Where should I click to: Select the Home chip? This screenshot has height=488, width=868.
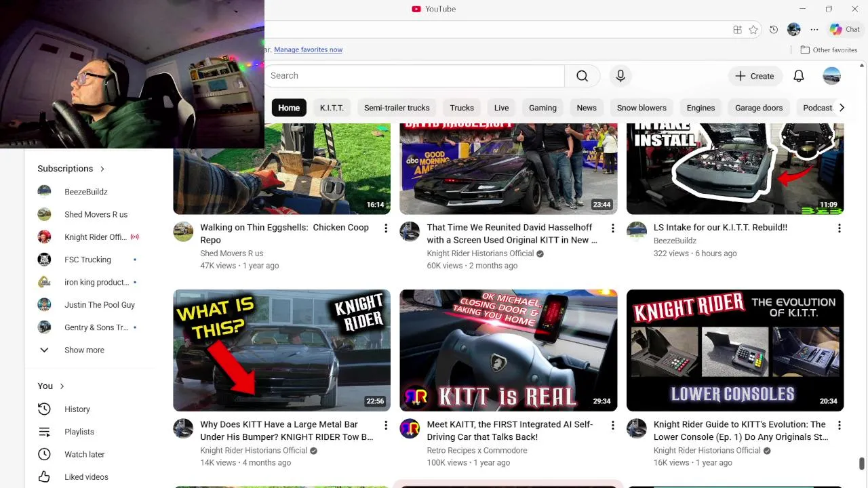pyautogui.click(x=289, y=108)
